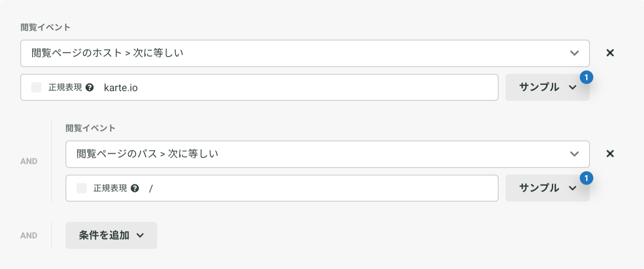Expand サンプル dropdown beside karte.io field
The width and height of the screenshot is (644, 269).
[548, 87]
